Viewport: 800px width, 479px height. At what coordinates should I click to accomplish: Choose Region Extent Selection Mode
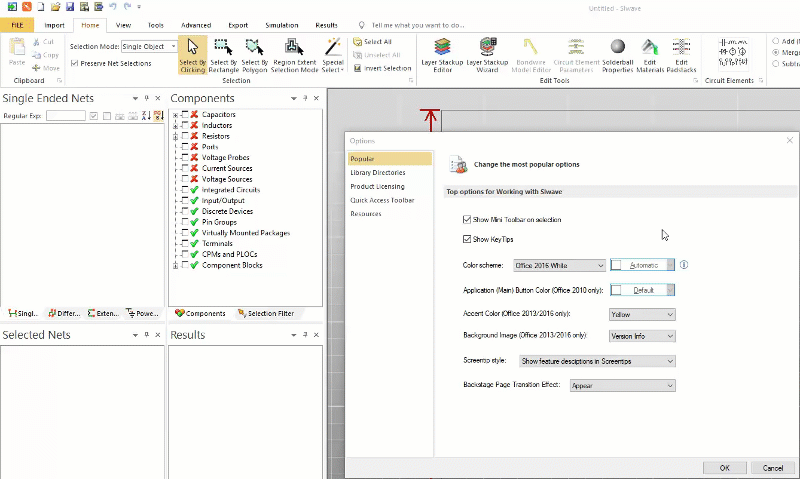tap(293, 56)
